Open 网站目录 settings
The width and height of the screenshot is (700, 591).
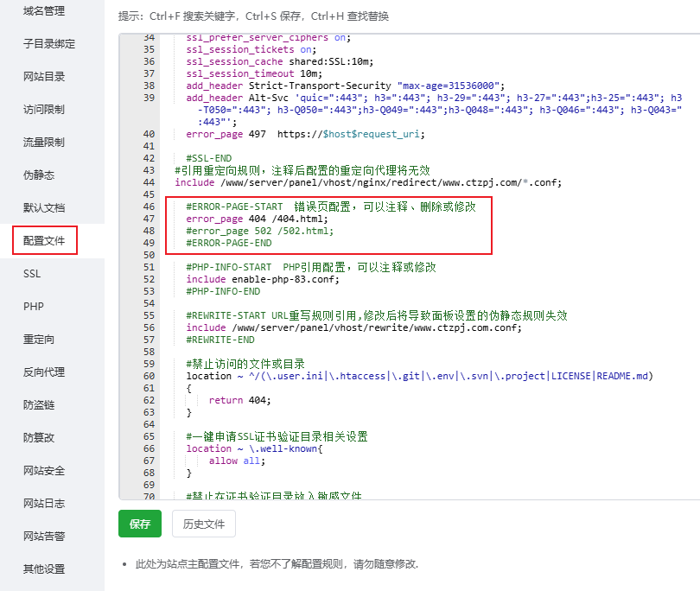[44, 77]
